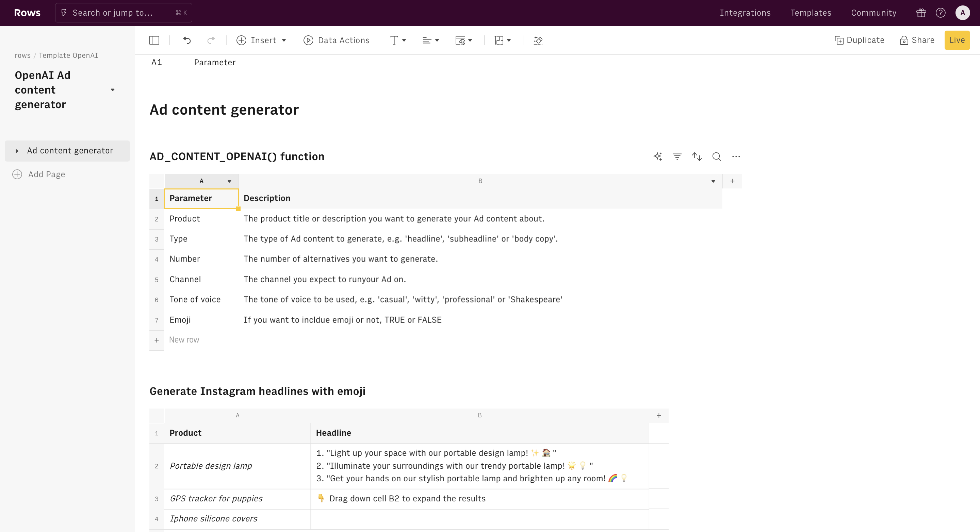Click the sort arrows icon
980x532 pixels.
pos(697,156)
